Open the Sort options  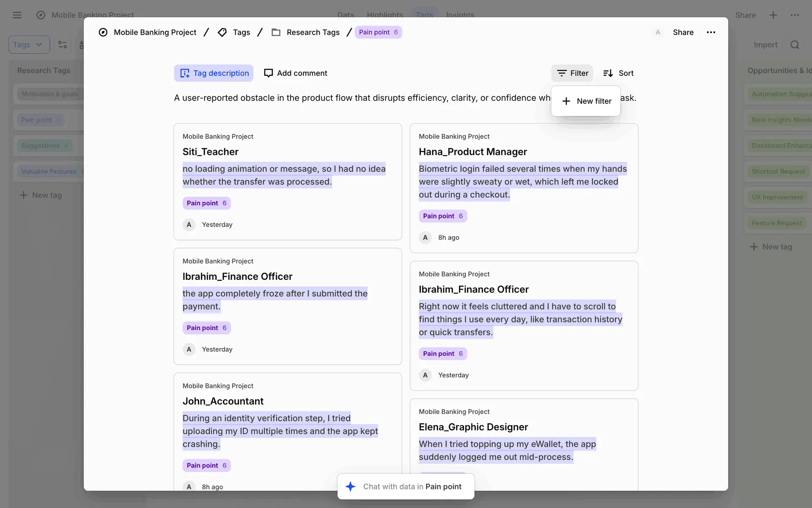[x=618, y=73]
